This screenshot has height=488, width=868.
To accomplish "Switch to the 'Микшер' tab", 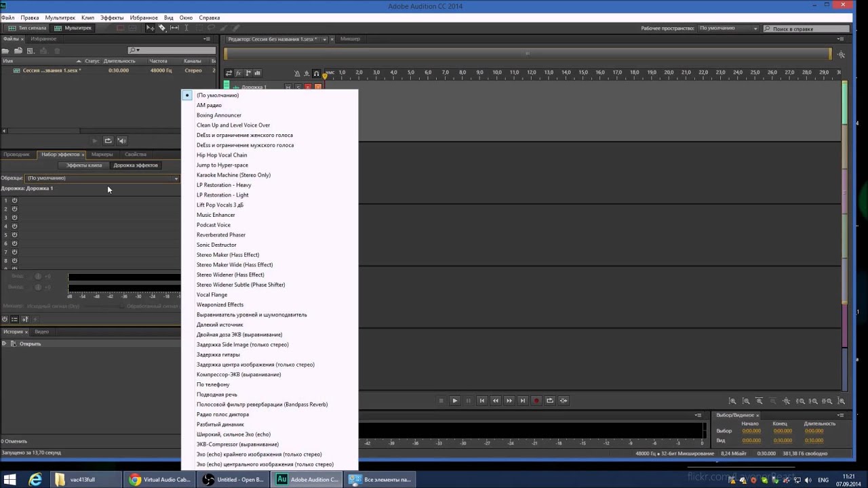I will [350, 39].
